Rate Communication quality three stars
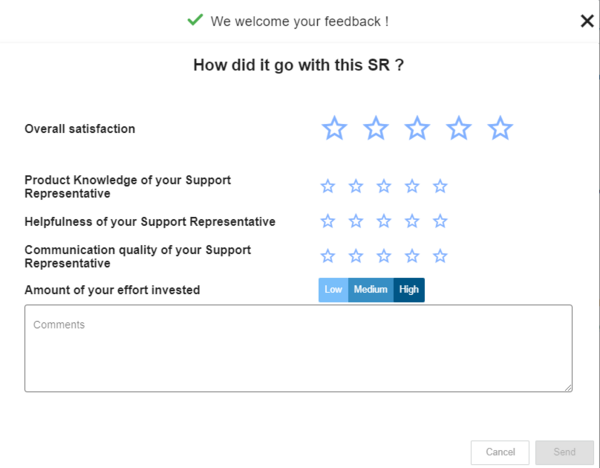600x468 pixels. tap(384, 256)
